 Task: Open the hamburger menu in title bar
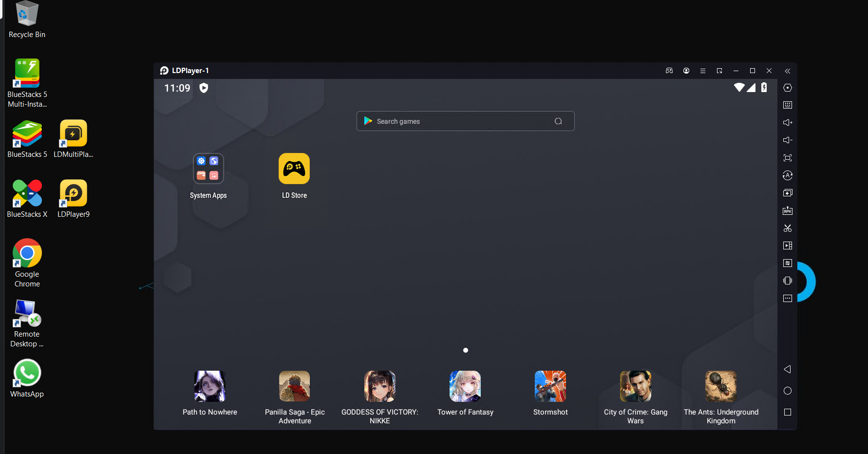703,71
